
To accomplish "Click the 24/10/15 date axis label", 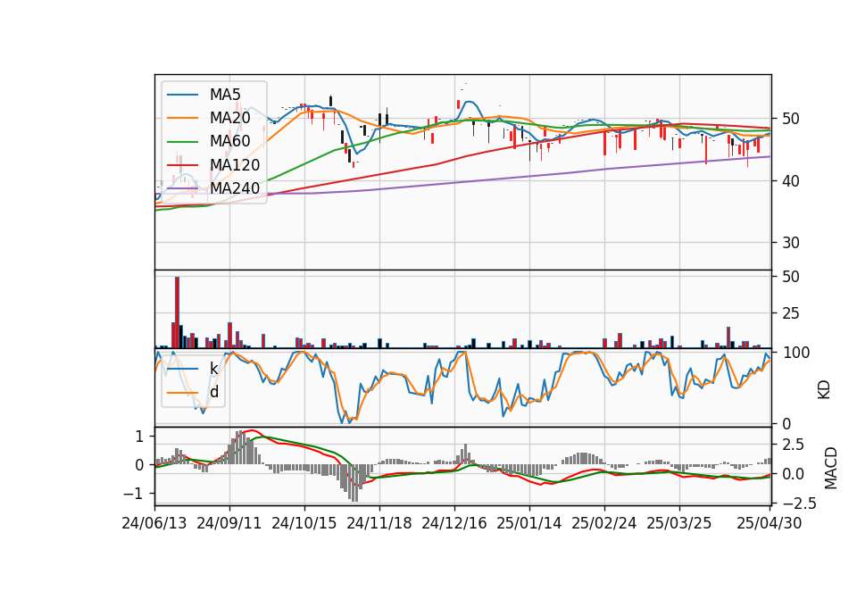I will click(304, 523).
